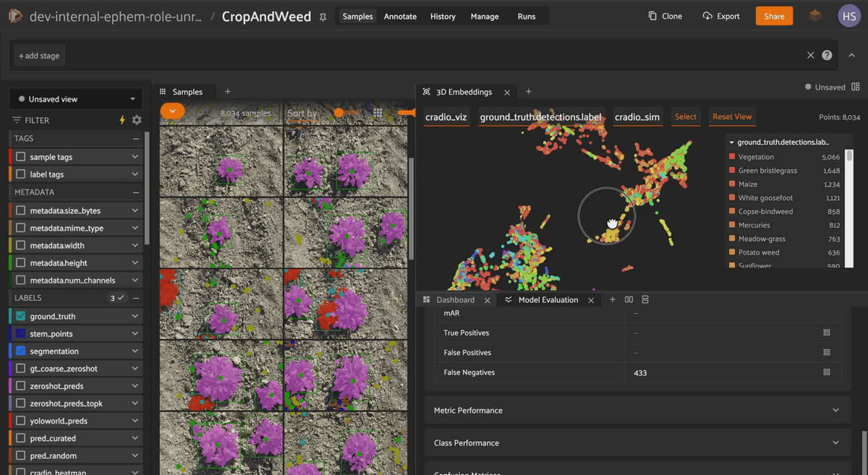Expand the ground_truth filter chevron
868x475 pixels.
pyautogui.click(x=135, y=316)
